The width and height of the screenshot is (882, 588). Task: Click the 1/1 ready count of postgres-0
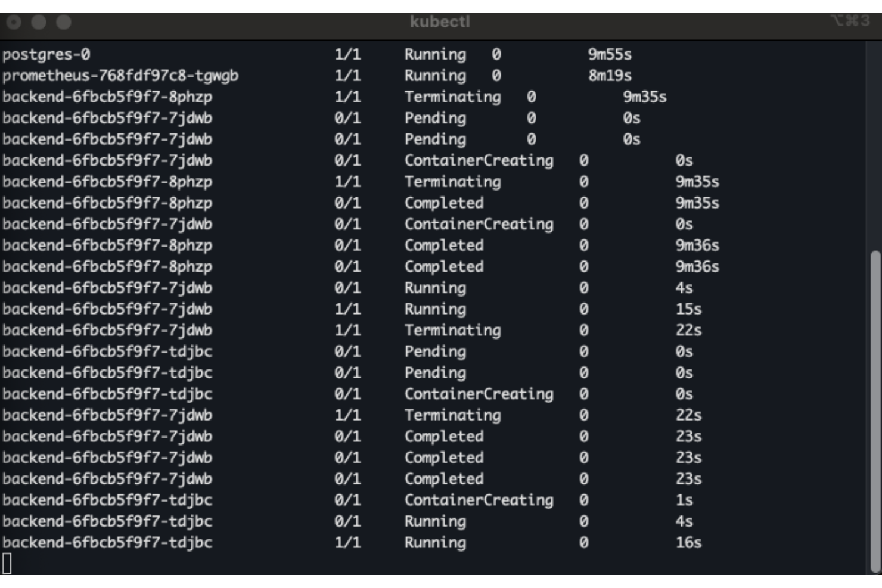[x=350, y=54]
